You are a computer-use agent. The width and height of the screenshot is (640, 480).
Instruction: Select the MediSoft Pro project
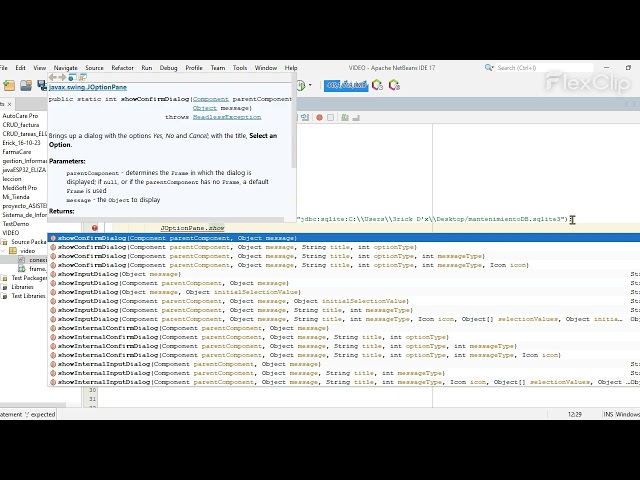(20, 188)
